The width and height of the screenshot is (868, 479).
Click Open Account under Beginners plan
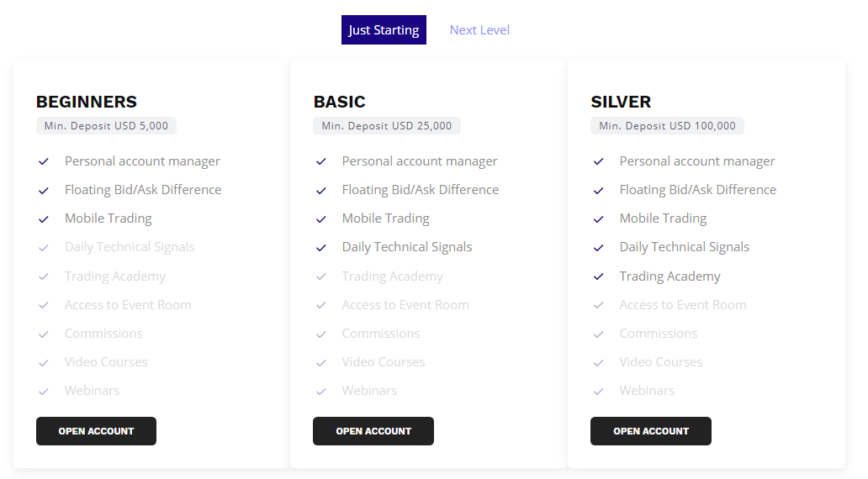(x=96, y=431)
